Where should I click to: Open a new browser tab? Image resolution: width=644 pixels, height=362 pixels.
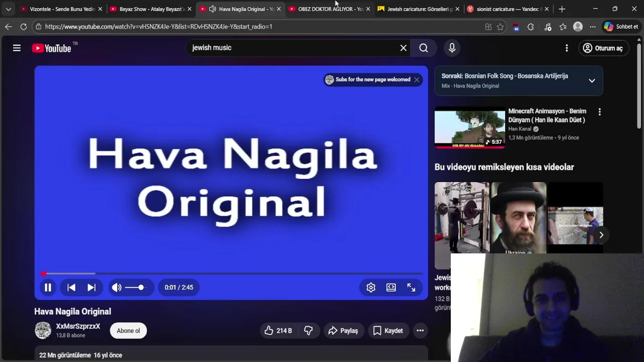(x=562, y=9)
